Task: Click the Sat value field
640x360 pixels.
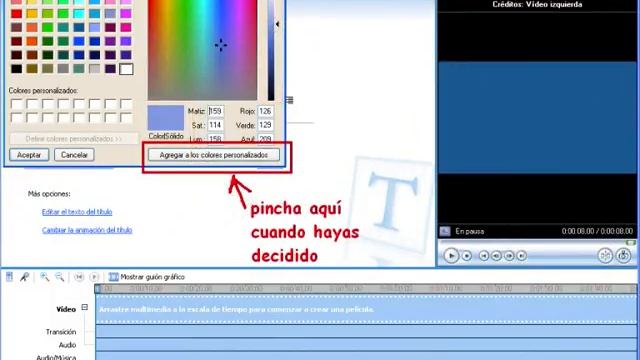Action: pos(216,125)
